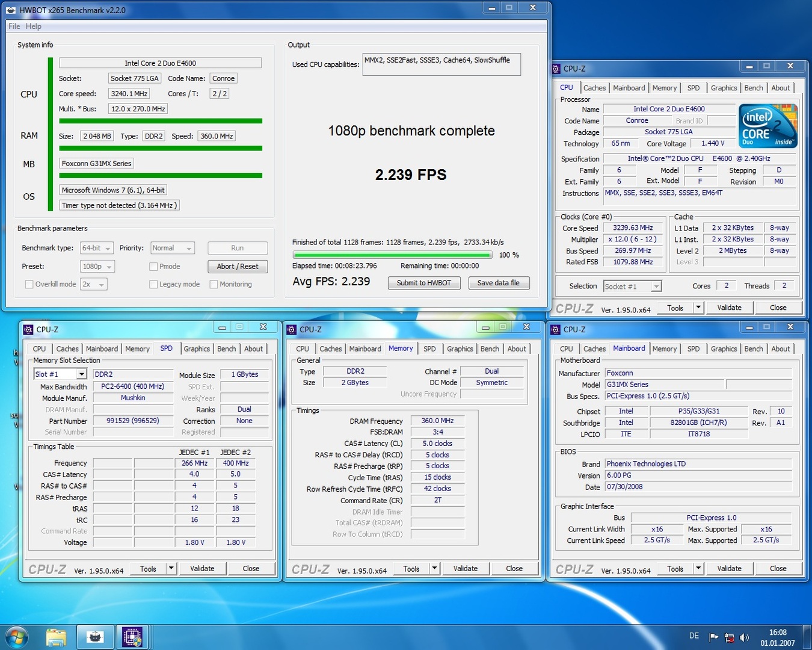The image size is (812, 650).
Task: Click the Core Voltage 1.440 V value
Action: tap(713, 144)
